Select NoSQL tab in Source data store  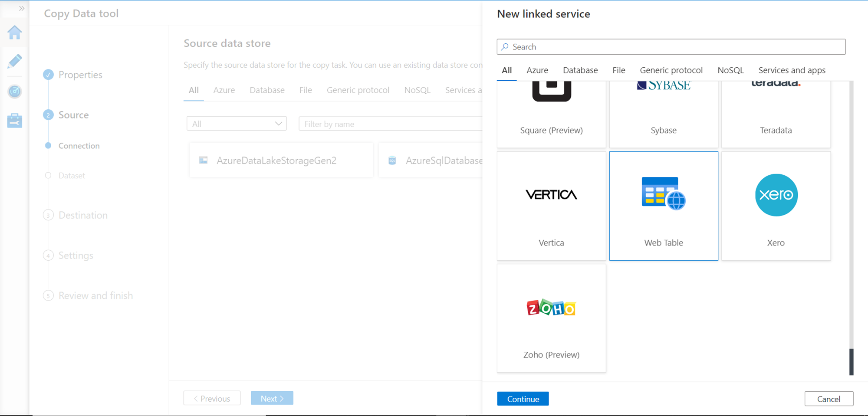coord(417,90)
